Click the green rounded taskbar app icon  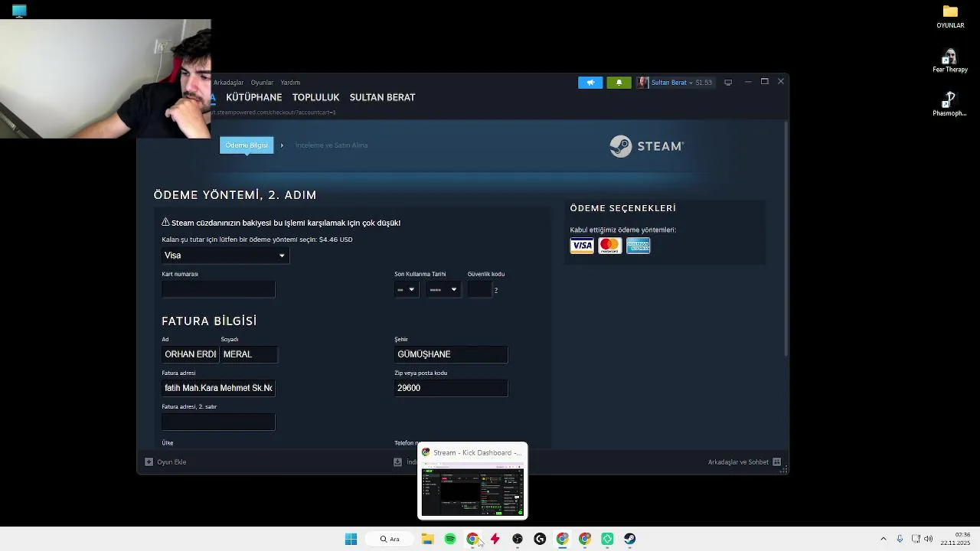click(x=607, y=539)
